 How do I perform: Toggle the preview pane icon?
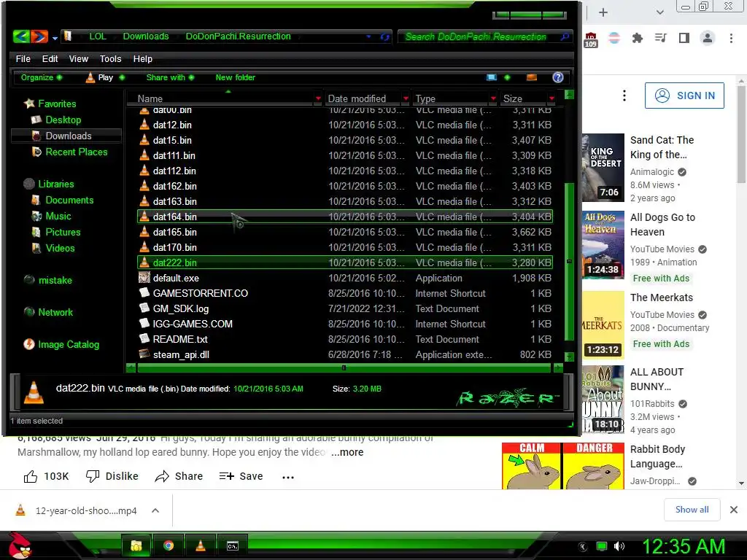tap(532, 77)
